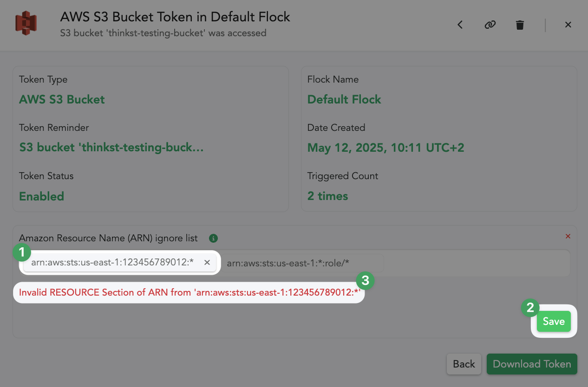The image size is (588, 387).
Task: Click the ARN tag text arn:aws:sts:us-east-1:123456789012:*
Action: (x=112, y=263)
